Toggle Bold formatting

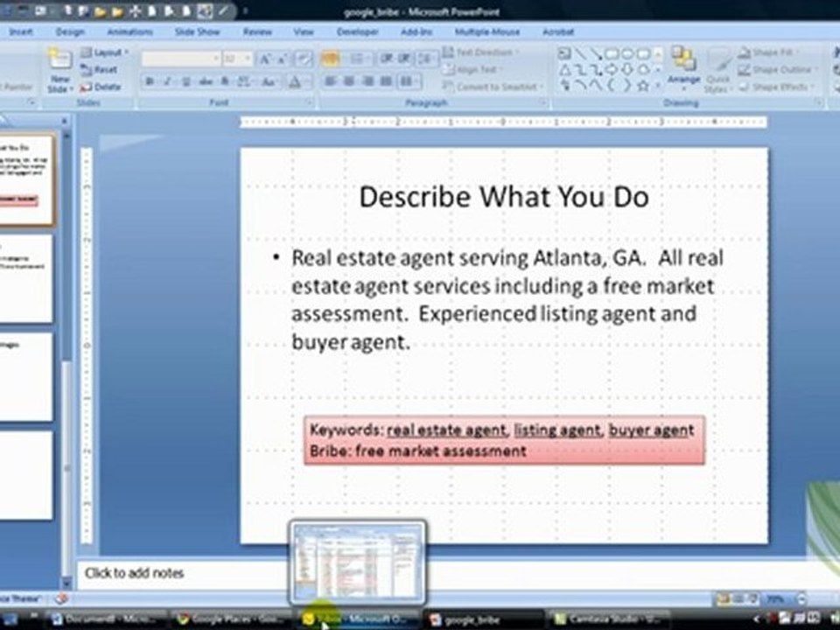tap(150, 81)
